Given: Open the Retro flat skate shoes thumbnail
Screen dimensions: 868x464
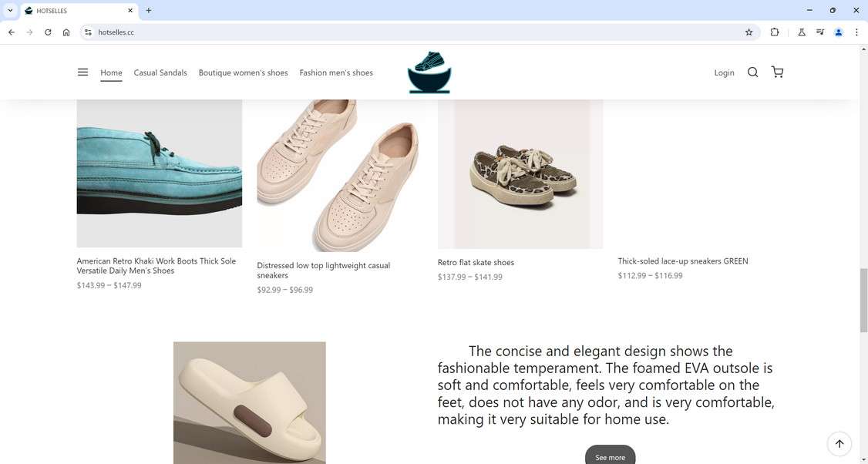Looking at the screenshot, I should pyautogui.click(x=520, y=174).
